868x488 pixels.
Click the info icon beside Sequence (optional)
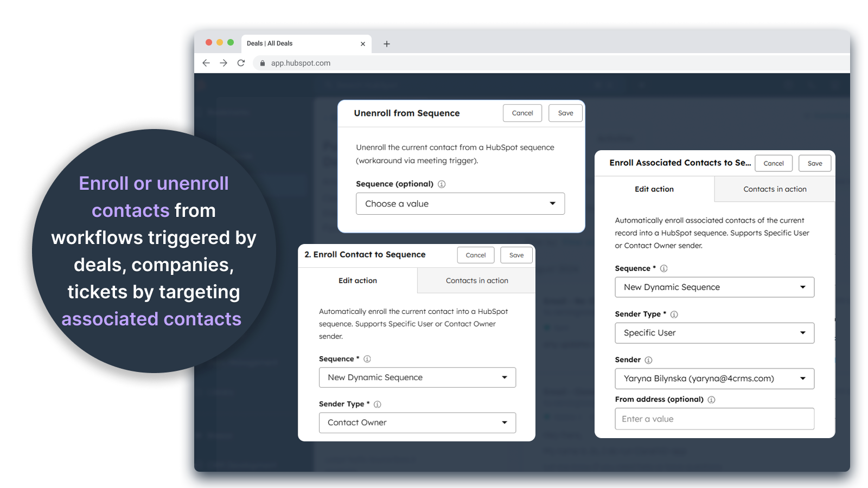(441, 184)
